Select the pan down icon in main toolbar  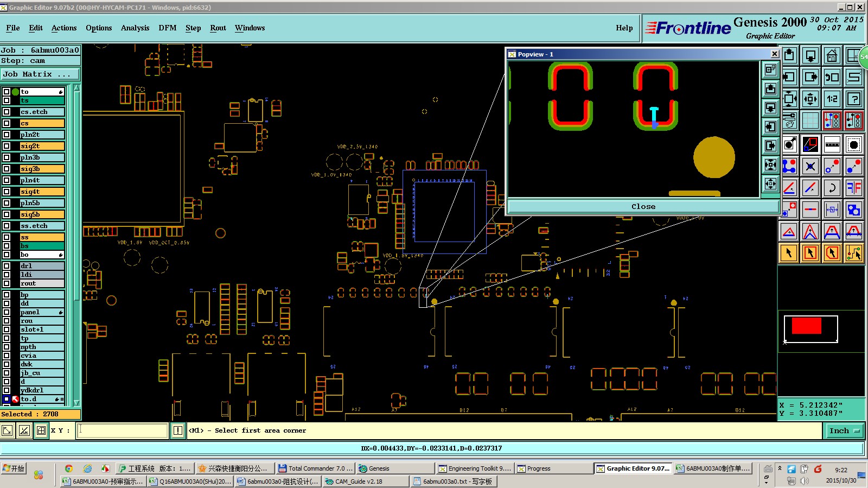pos(810,55)
